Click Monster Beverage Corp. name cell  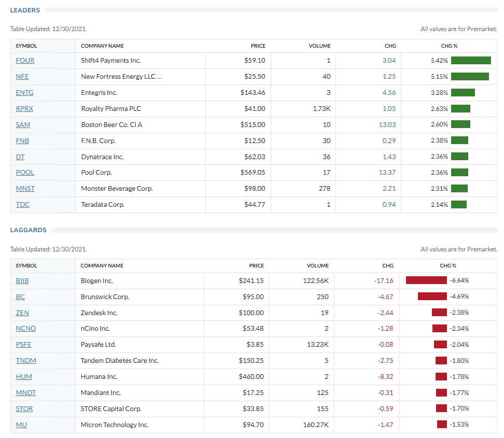tap(117, 189)
